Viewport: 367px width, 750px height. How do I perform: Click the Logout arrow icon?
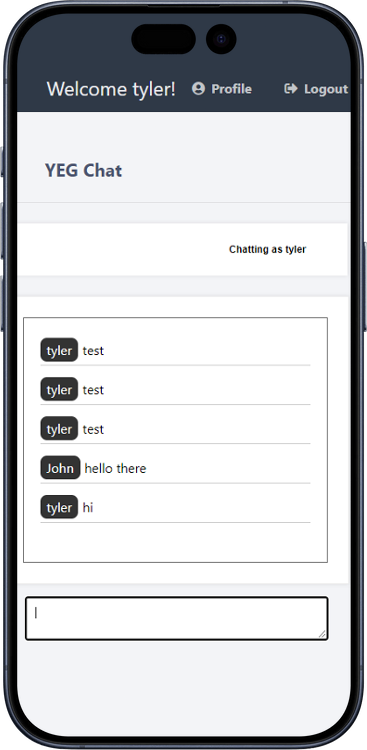(x=291, y=88)
